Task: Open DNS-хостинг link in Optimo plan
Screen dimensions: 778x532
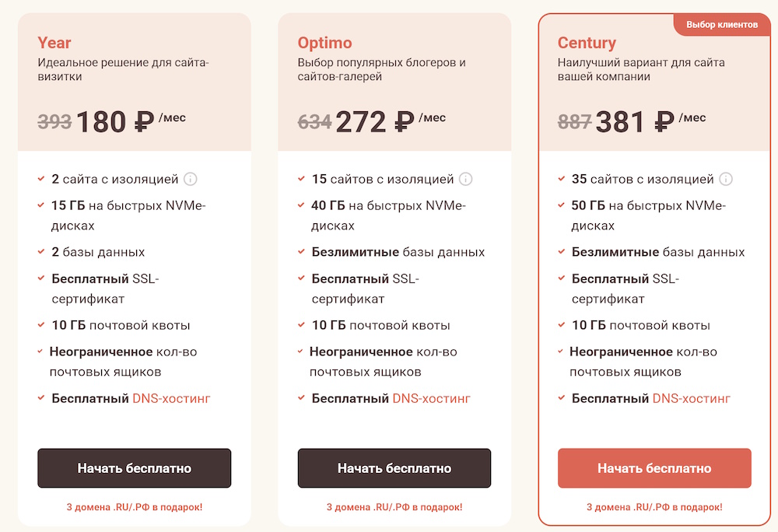Action: tap(431, 399)
